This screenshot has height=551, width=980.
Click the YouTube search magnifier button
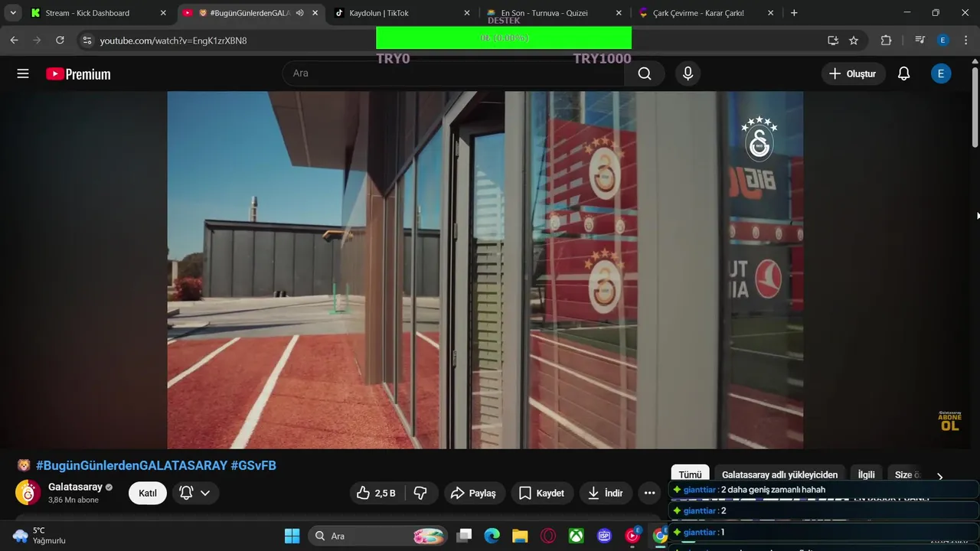click(x=645, y=73)
